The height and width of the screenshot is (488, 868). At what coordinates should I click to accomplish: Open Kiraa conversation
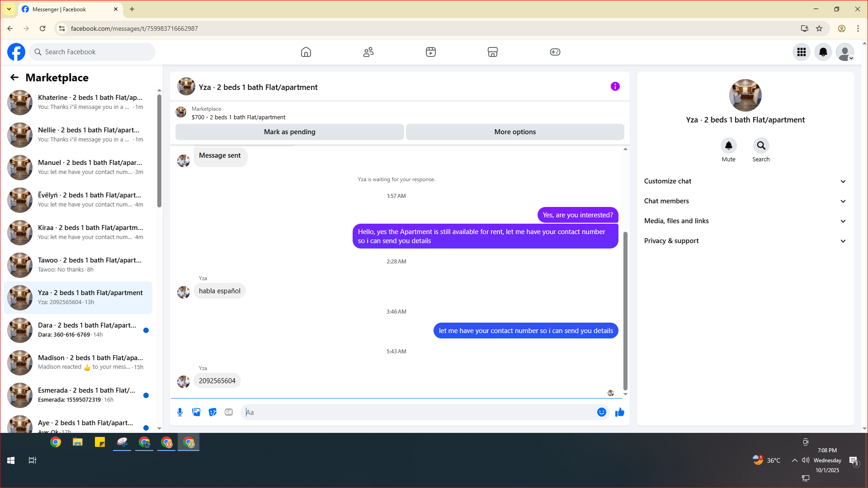click(78, 232)
